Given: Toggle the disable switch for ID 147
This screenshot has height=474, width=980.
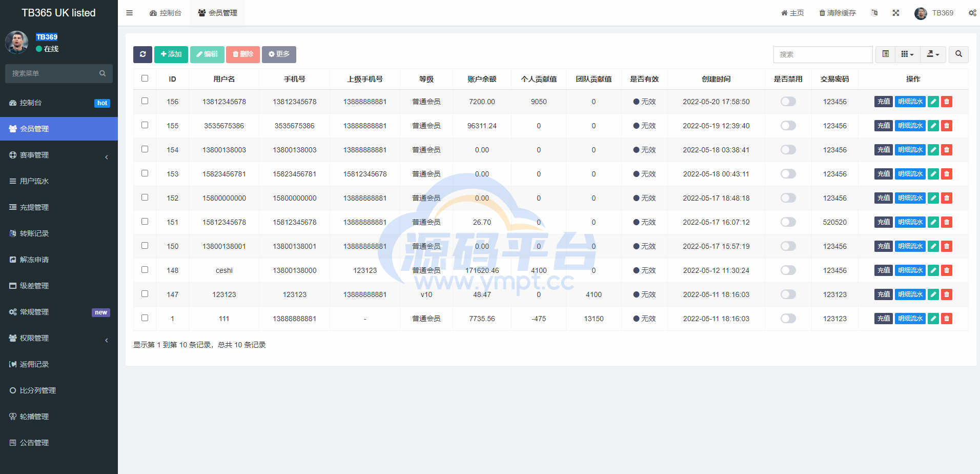Looking at the screenshot, I should click(788, 294).
